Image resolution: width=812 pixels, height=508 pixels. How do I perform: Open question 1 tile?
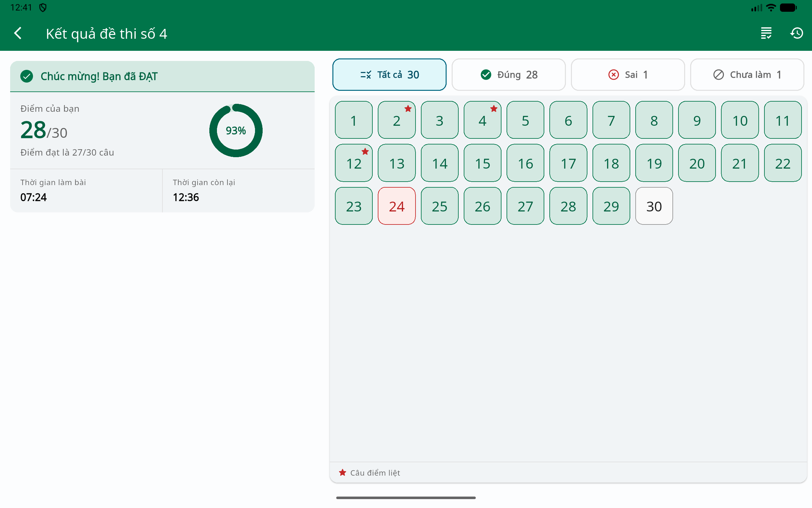click(x=354, y=120)
